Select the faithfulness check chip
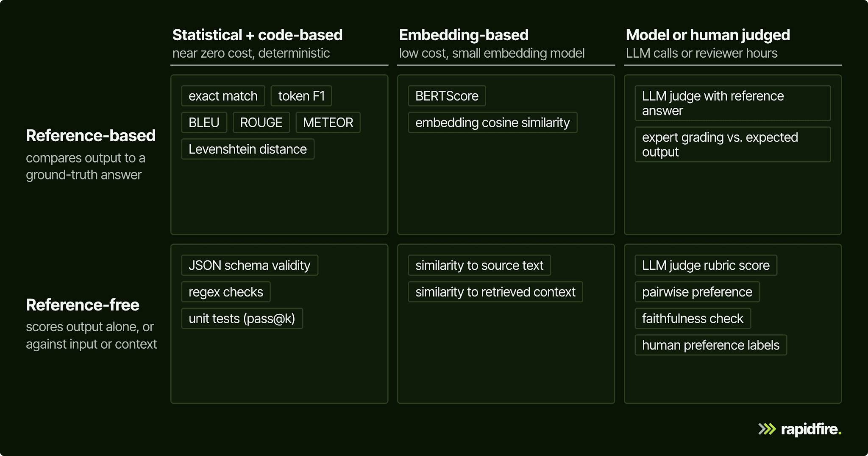The width and height of the screenshot is (868, 456). pos(693,319)
